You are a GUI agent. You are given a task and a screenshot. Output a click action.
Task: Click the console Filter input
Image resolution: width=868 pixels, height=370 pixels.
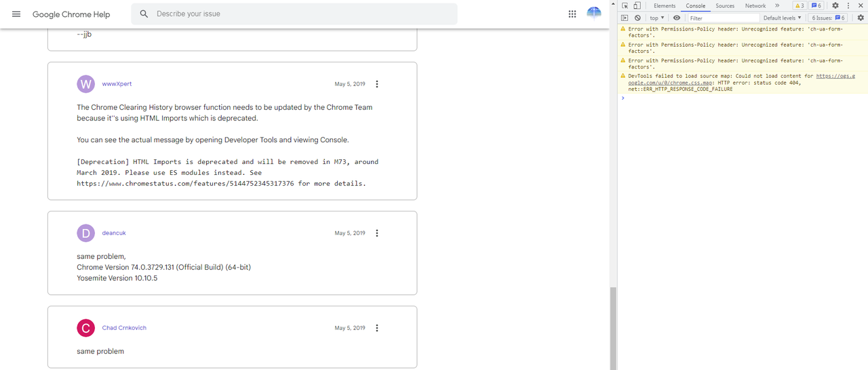tap(722, 18)
